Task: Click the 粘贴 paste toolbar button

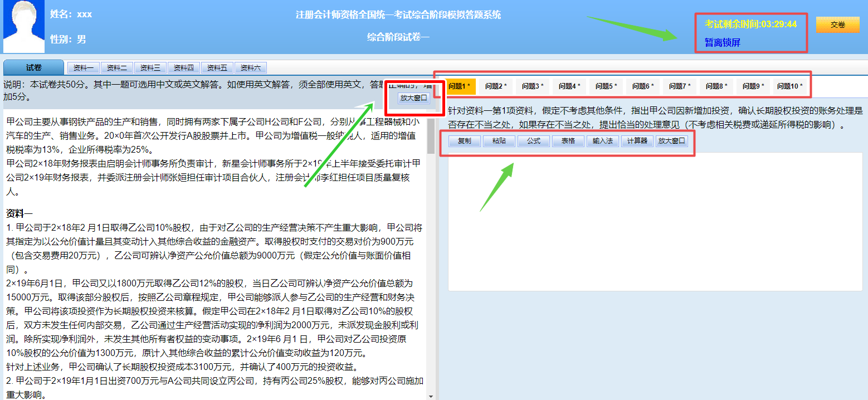Action: click(x=499, y=142)
